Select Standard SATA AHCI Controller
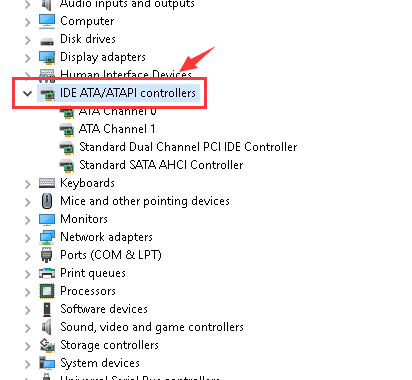Screen dimensions: 412x380 click(161, 165)
